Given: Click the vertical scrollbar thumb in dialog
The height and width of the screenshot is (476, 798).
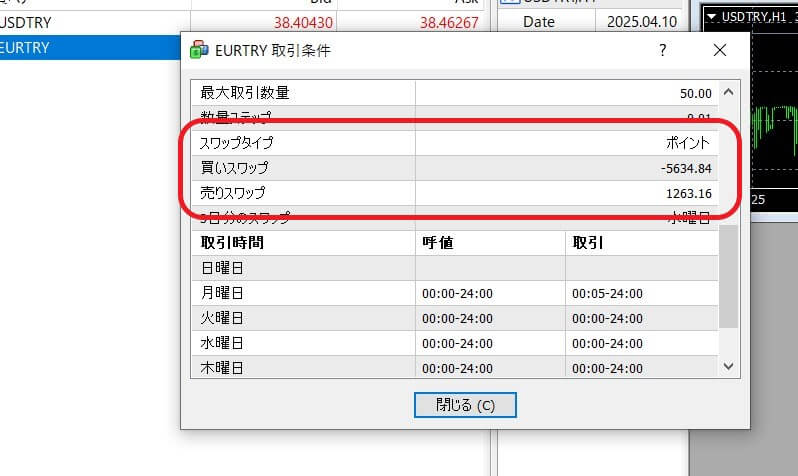Looking at the screenshot, I should [727, 276].
